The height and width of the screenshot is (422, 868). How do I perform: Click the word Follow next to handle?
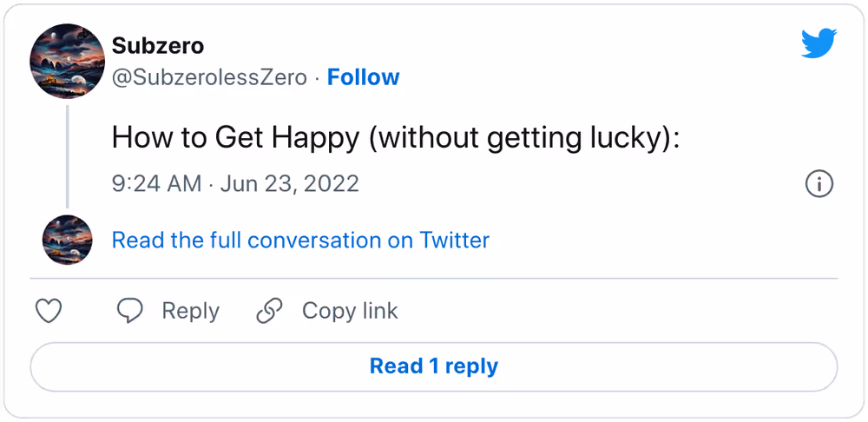click(363, 77)
